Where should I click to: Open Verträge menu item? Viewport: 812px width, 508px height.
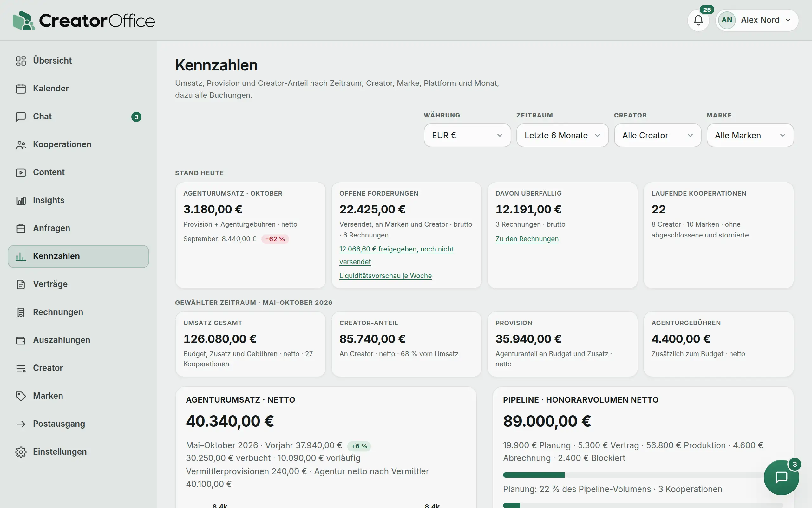(x=78, y=284)
